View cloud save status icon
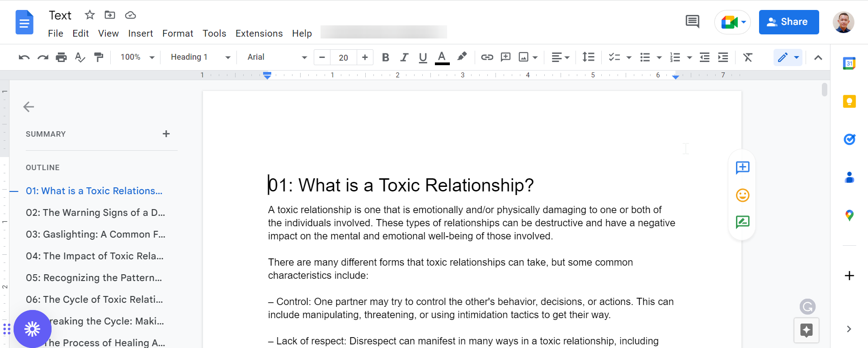Screen dimensions: 868x348 tap(131, 15)
